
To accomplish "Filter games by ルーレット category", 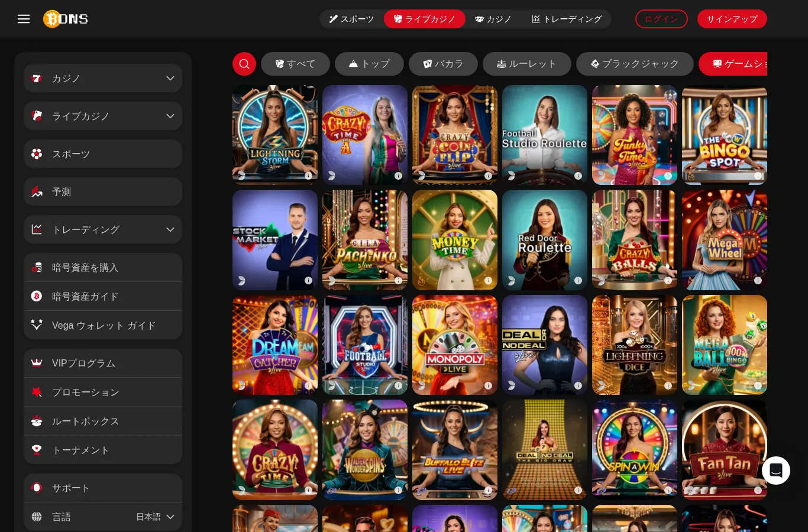I will [x=526, y=64].
